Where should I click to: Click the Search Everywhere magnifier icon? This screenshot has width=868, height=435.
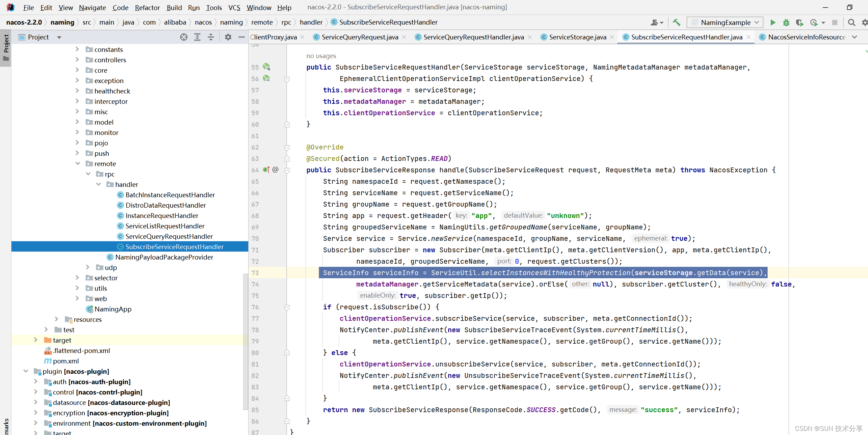click(851, 22)
